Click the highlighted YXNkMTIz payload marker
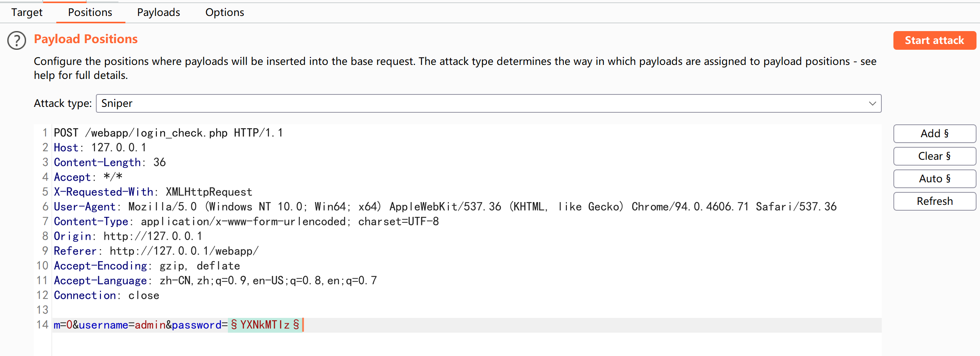Screen dimensions: 980x356 pyautogui.click(x=265, y=325)
